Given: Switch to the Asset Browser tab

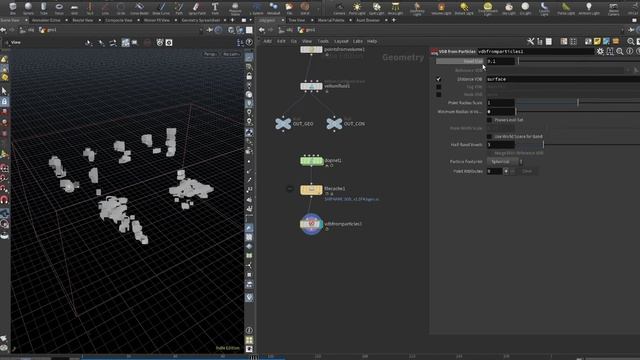Looking at the screenshot, I should [368, 20].
